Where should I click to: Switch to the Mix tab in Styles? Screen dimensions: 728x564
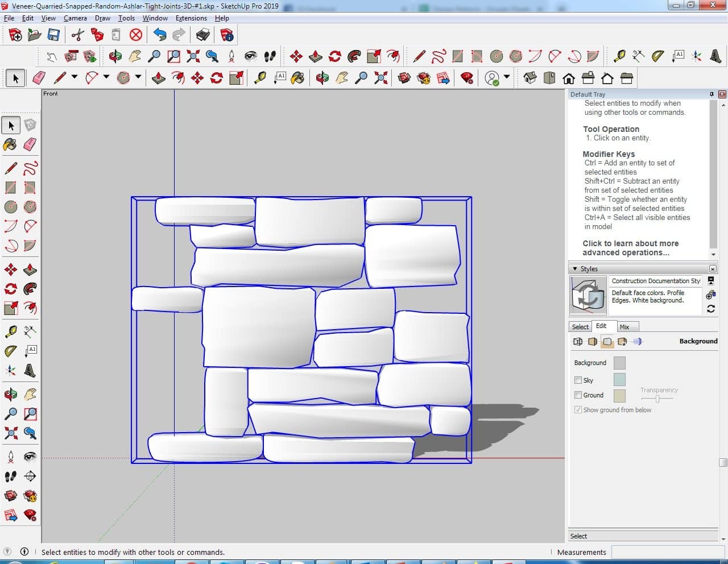click(624, 327)
